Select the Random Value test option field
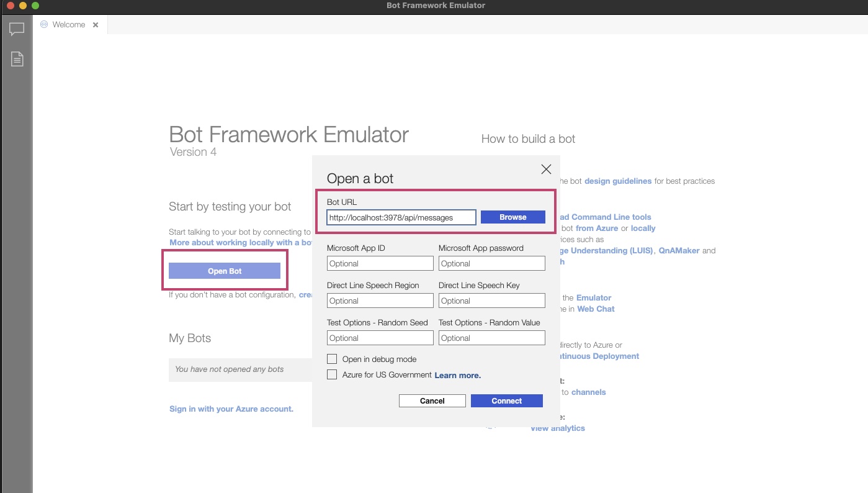This screenshot has height=493, width=868. (492, 338)
